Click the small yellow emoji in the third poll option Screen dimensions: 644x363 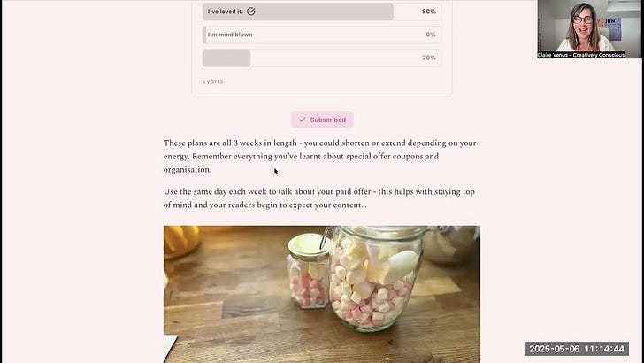[x=211, y=58]
